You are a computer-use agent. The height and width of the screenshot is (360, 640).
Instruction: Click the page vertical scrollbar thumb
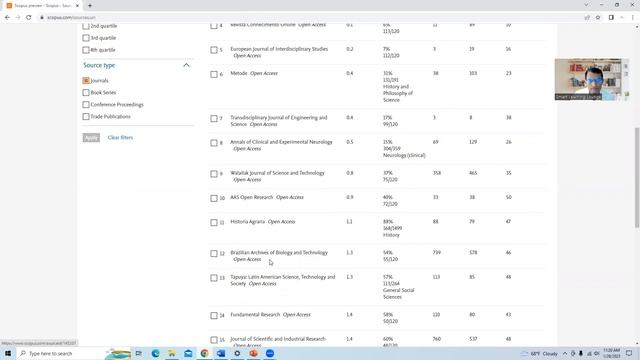pyautogui.click(x=637, y=178)
